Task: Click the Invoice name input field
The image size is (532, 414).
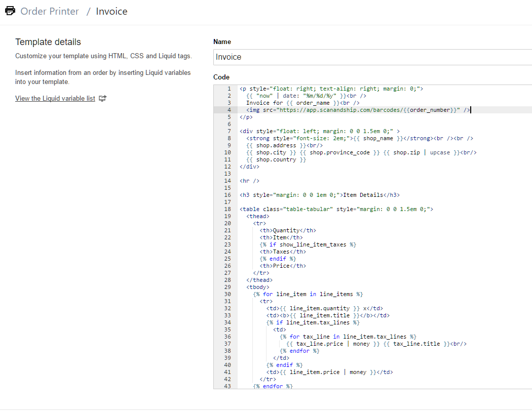Action: [372, 57]
